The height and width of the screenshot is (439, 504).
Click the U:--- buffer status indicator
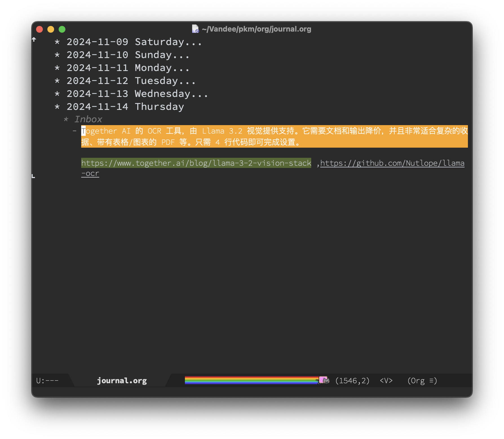pyautogui.click(x=47, y=381)
